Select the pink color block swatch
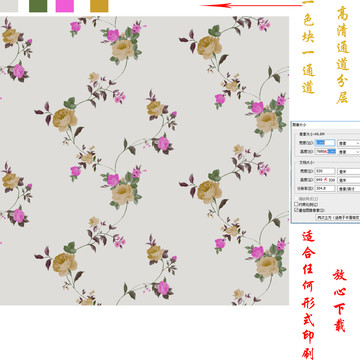Screen dimensions: 360x360 (65, 6)
